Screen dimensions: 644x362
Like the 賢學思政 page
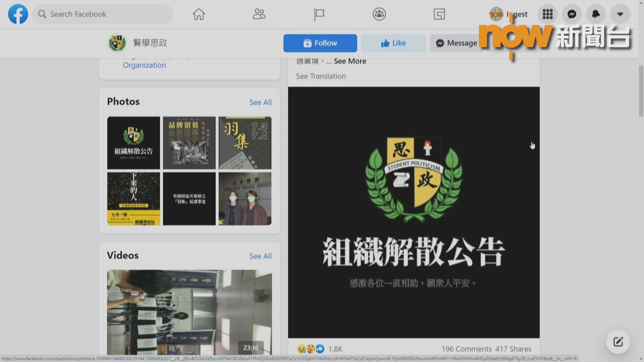coord(393,43)
